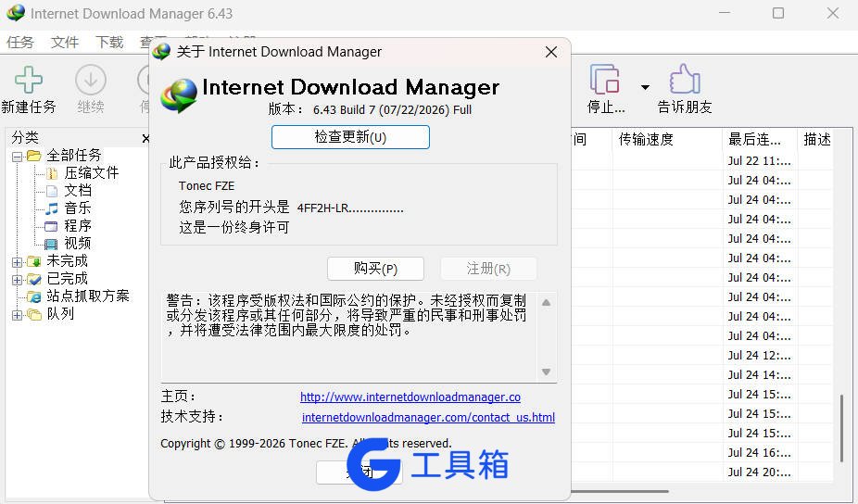Screen dimensions: 858x504
Task: Click the main list horizontal scrollbar
Action: [x=620, y=491]
